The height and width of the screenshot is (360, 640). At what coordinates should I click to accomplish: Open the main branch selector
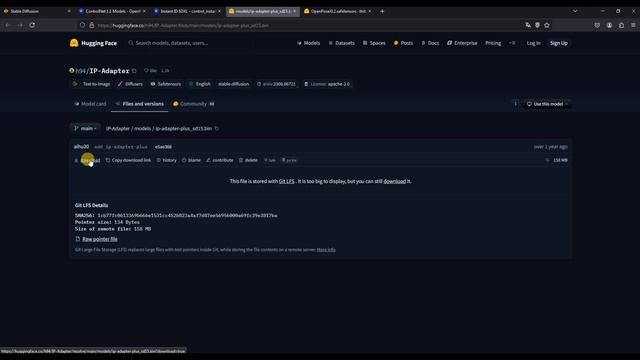coord(85,129)
